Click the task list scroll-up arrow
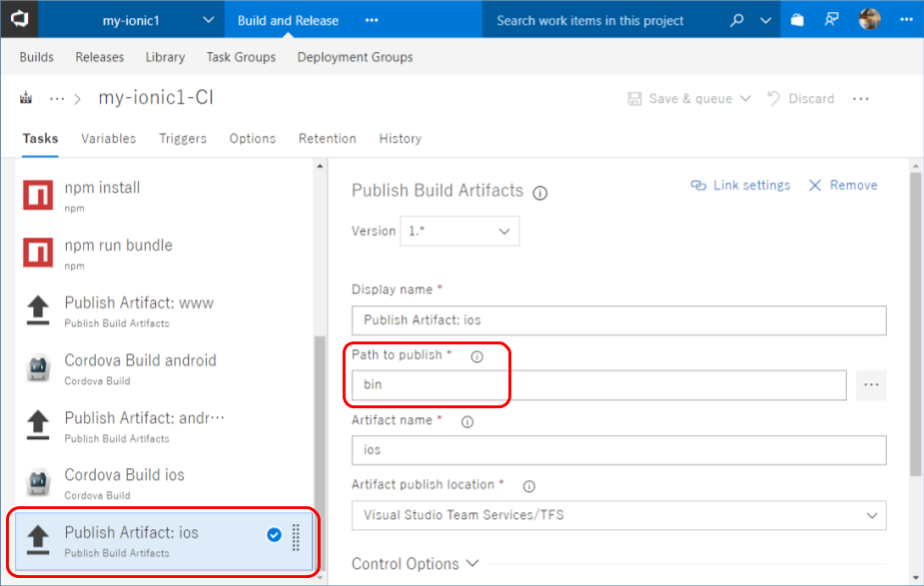The height and width of the screenshot is (586, 924). pyautogui.click(x=320, y=167)
